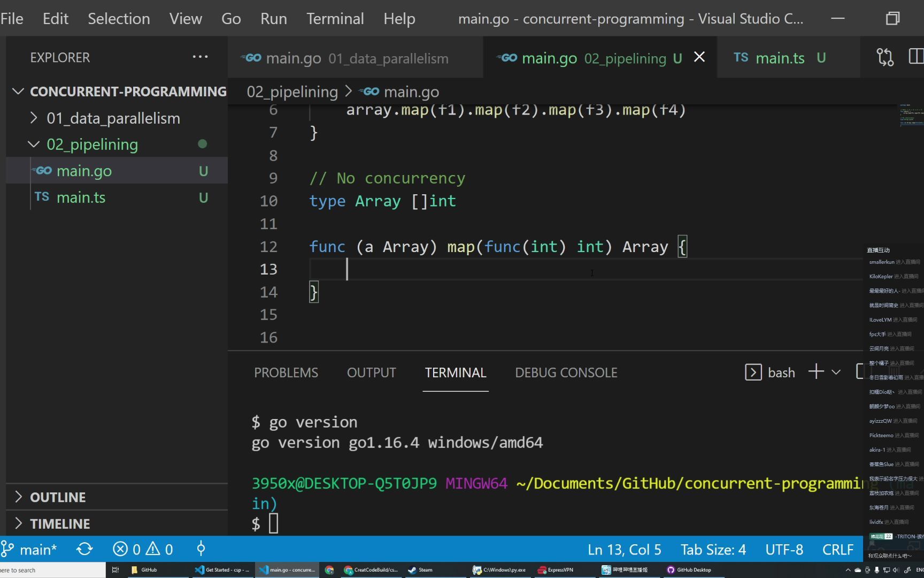This screenshot has height=578, width=924.
Task: Select main.ts in the Explorer tree
Action: click(117, 197)
